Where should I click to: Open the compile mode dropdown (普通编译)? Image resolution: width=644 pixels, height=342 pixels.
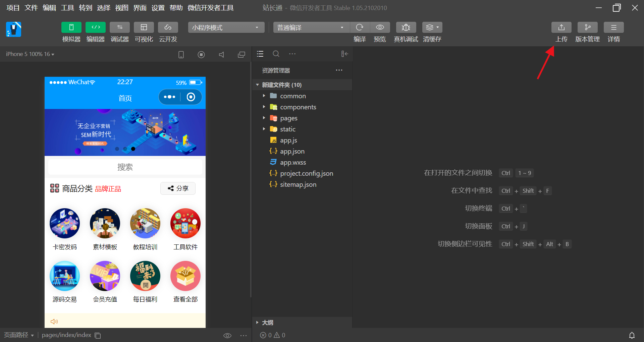(x=312, y=27)
